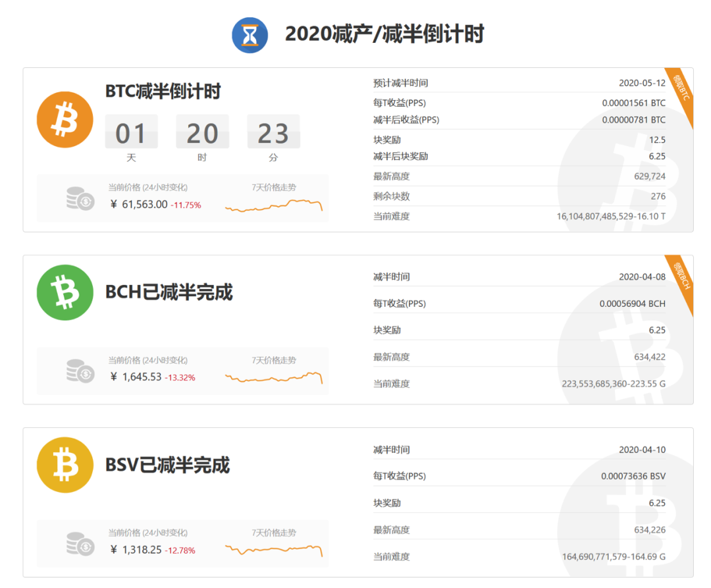Image resolution: width=711 pixels, height=588 pixels.
Task: Click the hourglass countdown logo icon
Action: 250,34
